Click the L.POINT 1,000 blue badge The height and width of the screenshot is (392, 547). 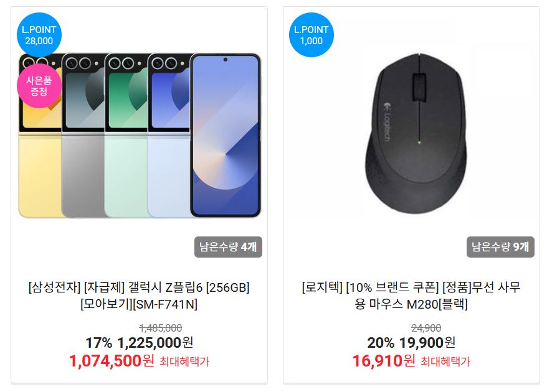311,35
